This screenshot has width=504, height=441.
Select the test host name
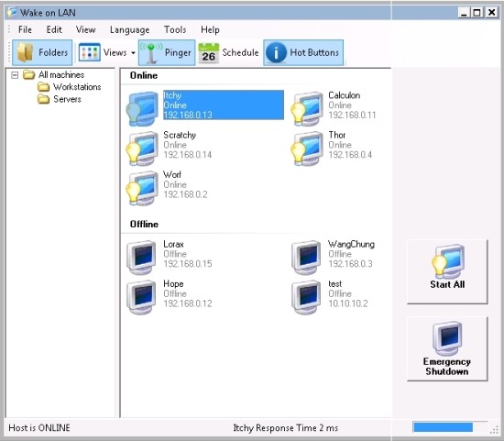pos(334,283)
